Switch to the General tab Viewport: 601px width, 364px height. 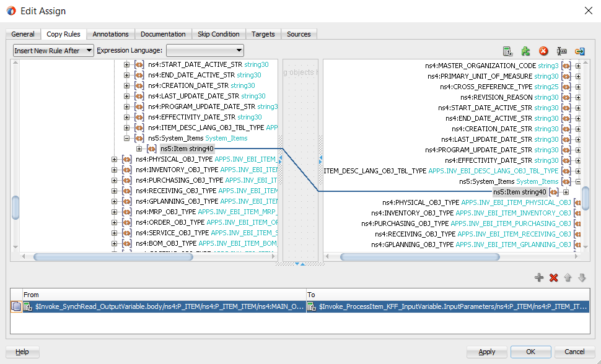click(x=23, y=34)
